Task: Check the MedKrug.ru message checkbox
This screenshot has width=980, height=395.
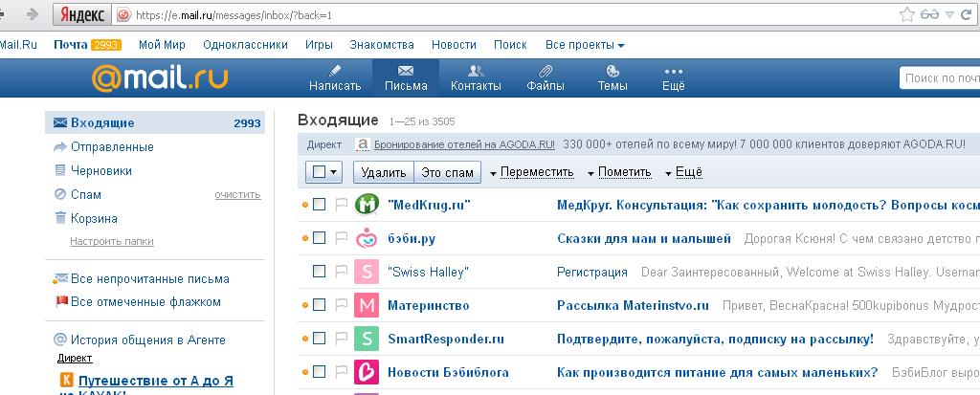Action: [x=320, y=204]
